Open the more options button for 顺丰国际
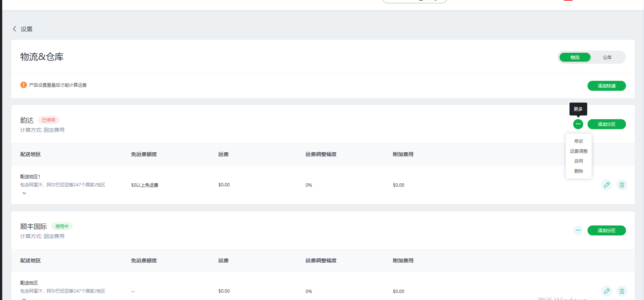 [578, 230]
